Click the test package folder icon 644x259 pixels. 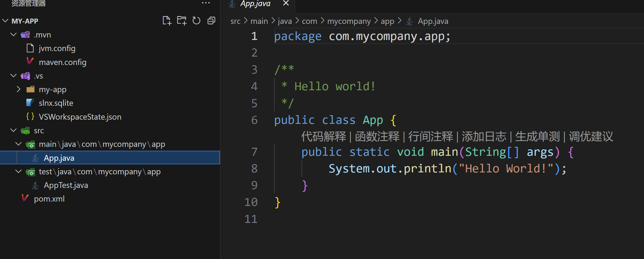(x=30, y=172)
